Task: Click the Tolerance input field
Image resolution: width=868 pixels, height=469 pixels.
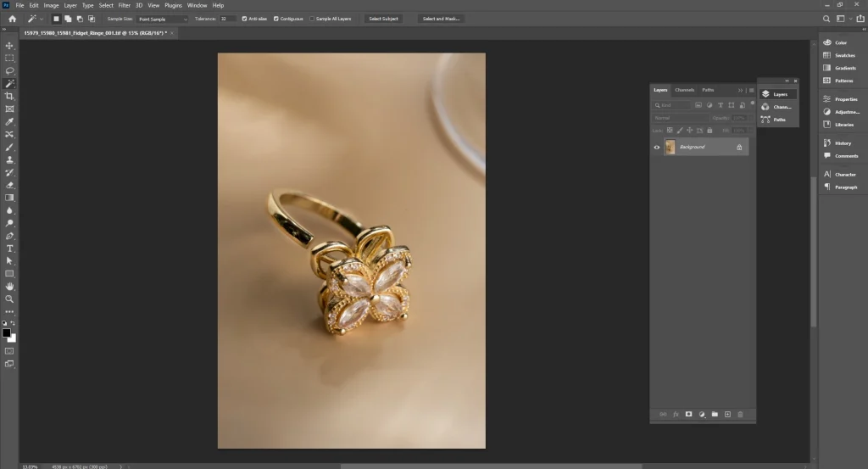Action: click(x=227, y=19)
